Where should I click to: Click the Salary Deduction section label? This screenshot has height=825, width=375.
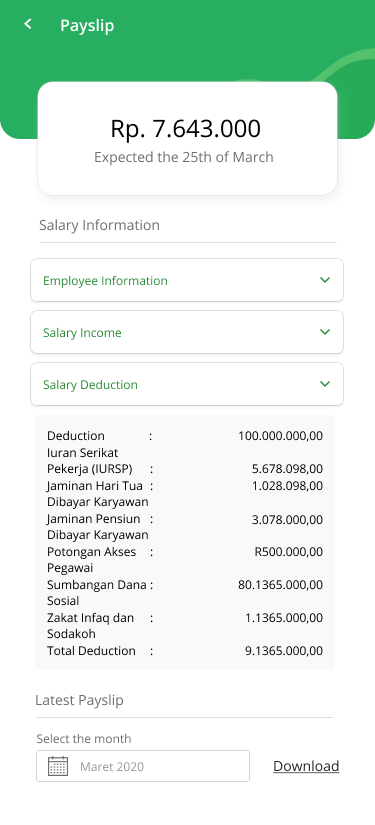(x=90, y=385)
